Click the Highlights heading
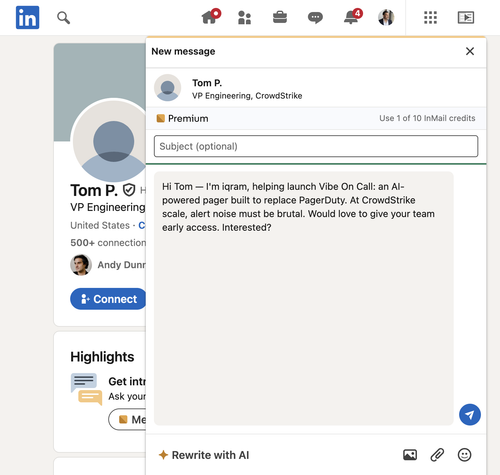The height and width of the screenshot is (475, 500). point(102,357)
